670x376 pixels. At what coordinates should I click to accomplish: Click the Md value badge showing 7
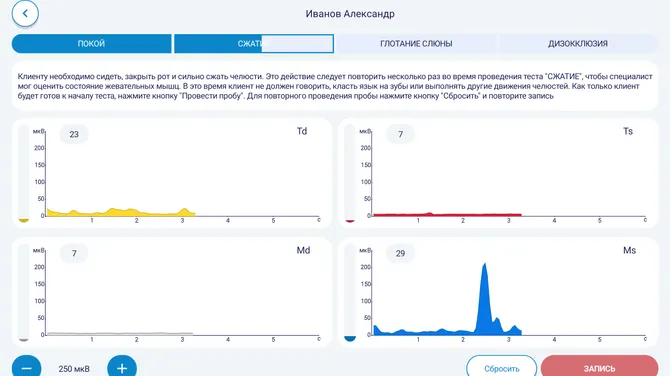click(74, 253)
